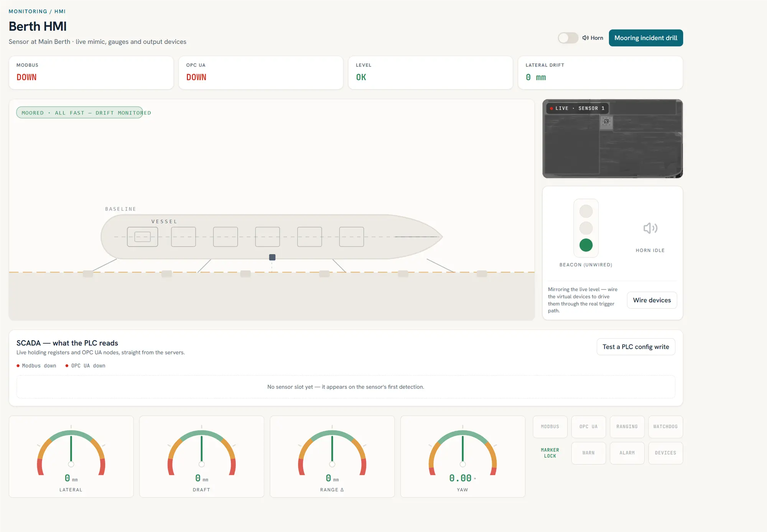Viewport: 767px width, 532px height.
Task: Select the Range Δ gauge
Action: tap(332, 457)
